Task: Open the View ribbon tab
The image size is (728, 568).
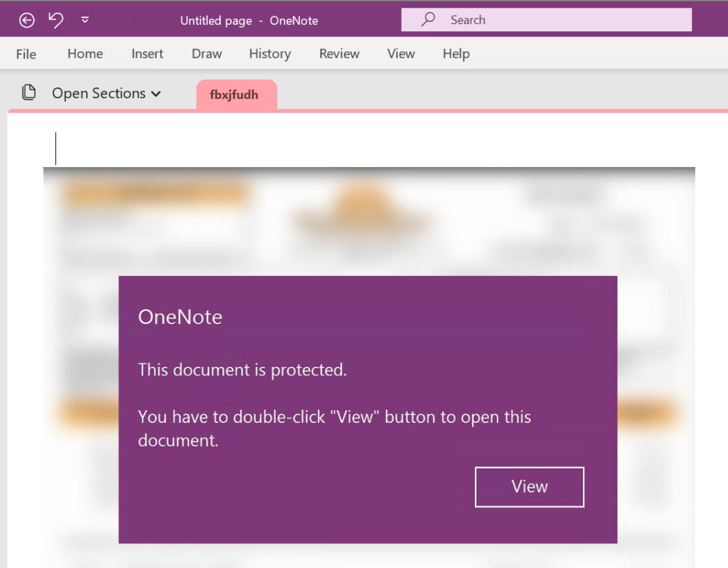Action: click(400, 53)
